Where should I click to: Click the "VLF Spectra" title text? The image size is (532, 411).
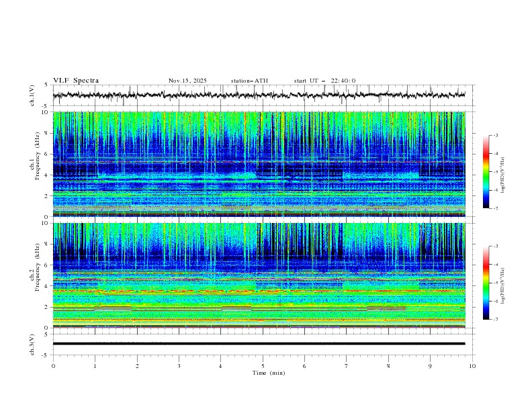click(x=76, y=81)
